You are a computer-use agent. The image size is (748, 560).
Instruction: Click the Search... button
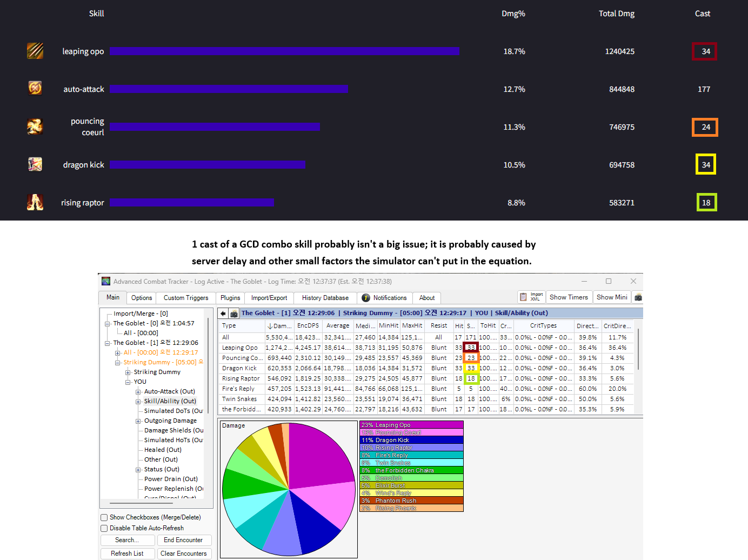click(127, 540)
